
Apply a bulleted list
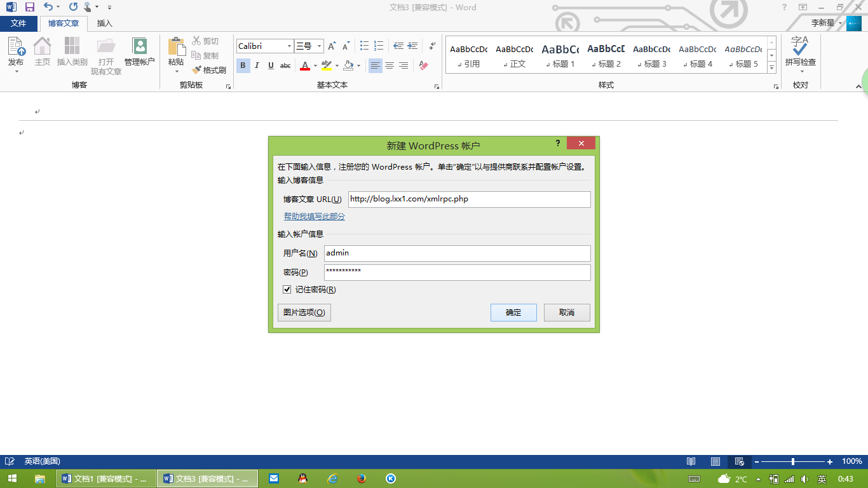(x=364, y=46)
